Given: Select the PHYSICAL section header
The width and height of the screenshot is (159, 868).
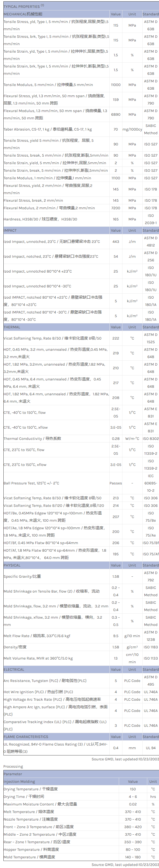Looking at the screenshot, I should click(x=12, y=565).
